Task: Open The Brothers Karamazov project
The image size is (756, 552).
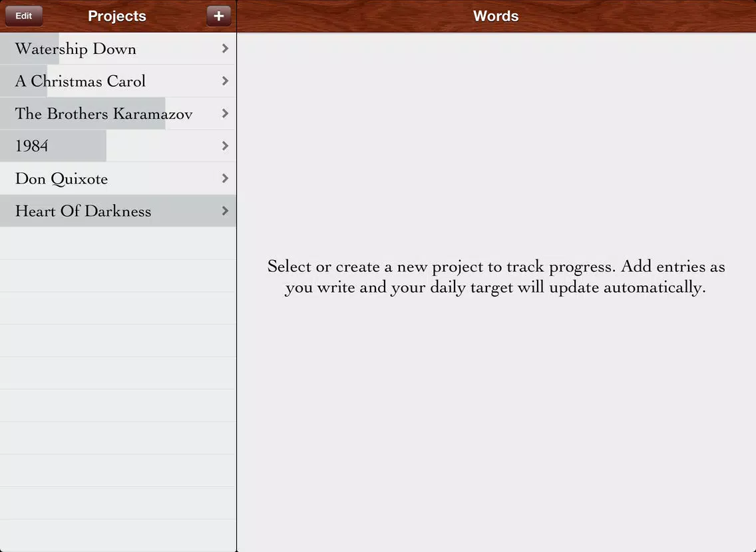Action: click(118, 114)
